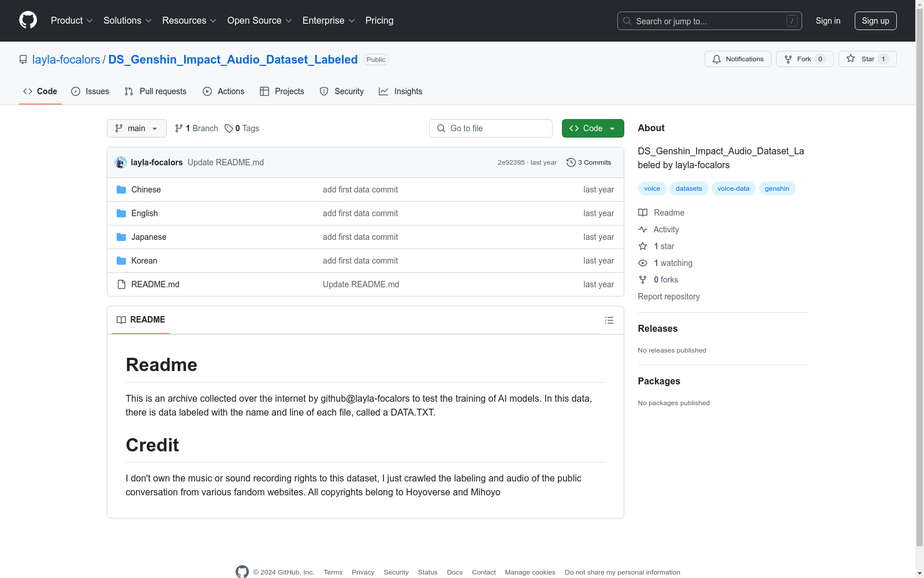
Task: View the 0 Tags link
Action: [242, 128]
